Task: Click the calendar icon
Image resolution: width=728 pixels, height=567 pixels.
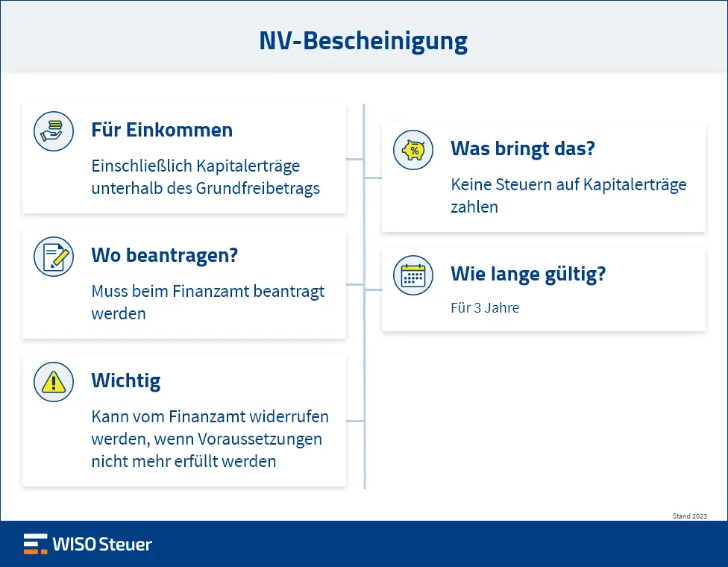Action: coord(413,275)
